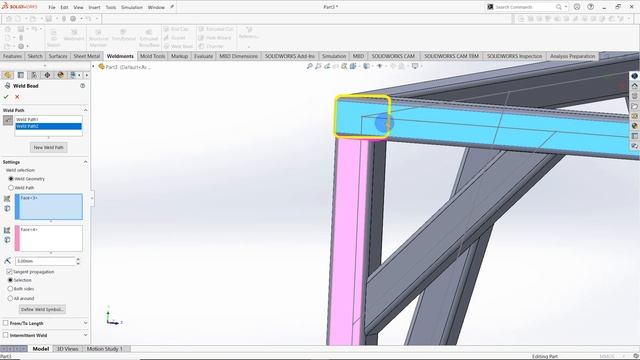Click the Define Weld Symbol button

pyautogui.click(x=42, y=309)
